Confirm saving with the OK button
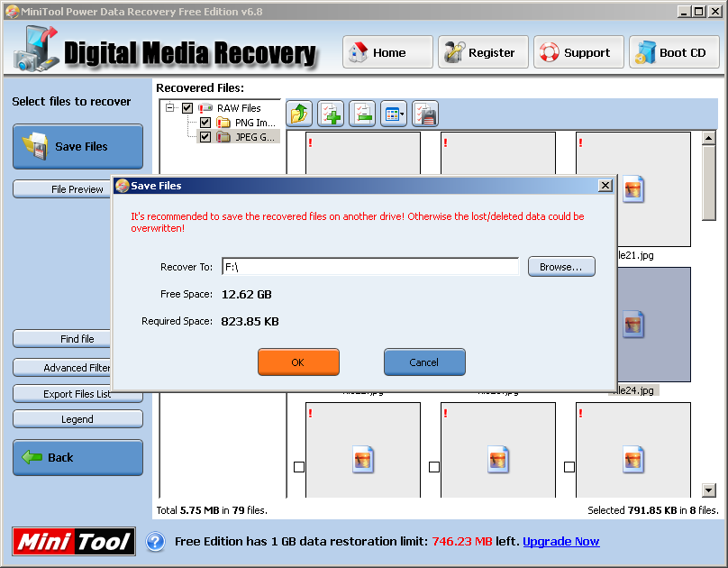728x568 pixels. pos(298,362)
